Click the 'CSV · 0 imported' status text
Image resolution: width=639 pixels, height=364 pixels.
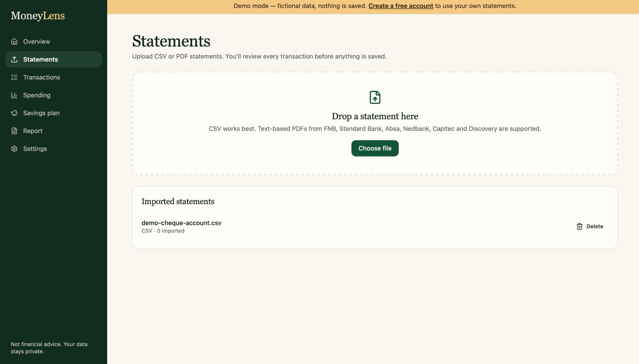tap(163, 231)
